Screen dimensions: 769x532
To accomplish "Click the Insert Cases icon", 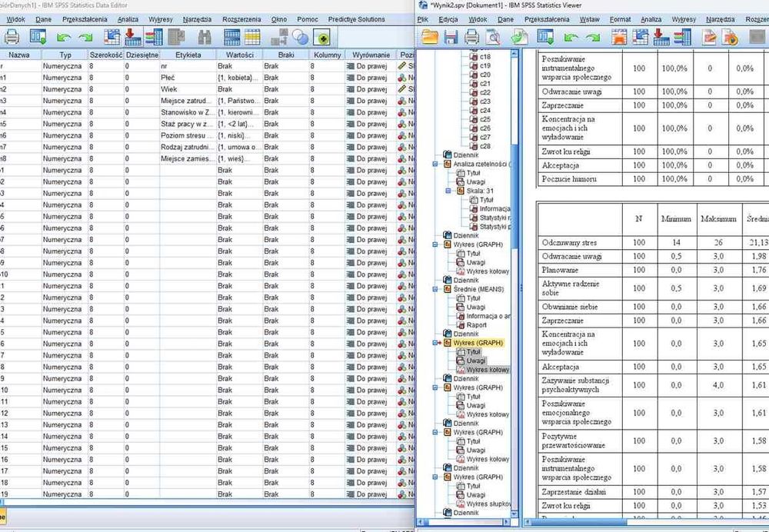I will point(231,37).
